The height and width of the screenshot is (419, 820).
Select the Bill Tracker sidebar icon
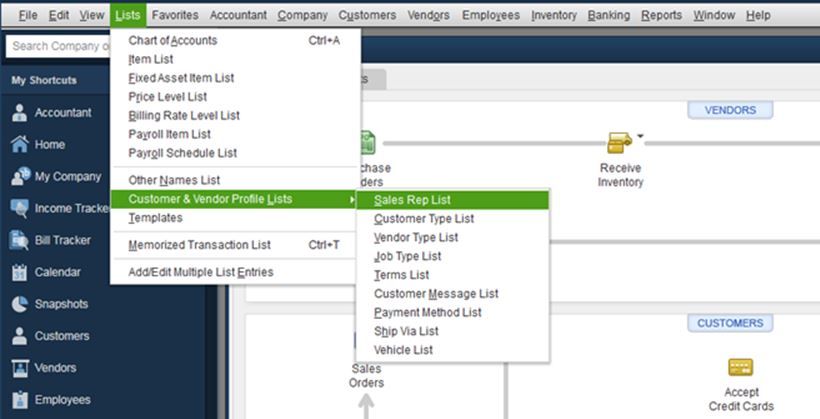coord(19,240)
